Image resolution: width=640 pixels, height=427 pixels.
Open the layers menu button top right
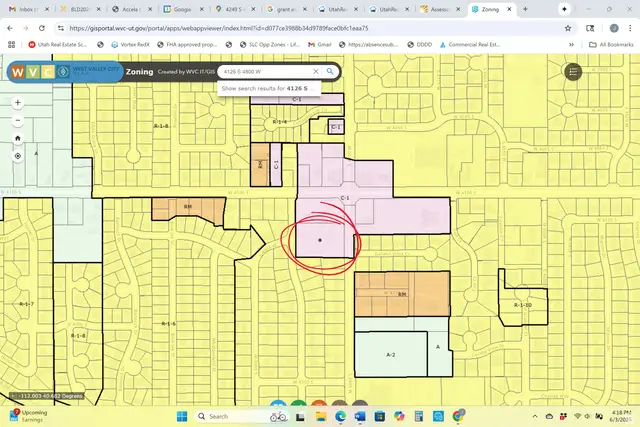574,72
